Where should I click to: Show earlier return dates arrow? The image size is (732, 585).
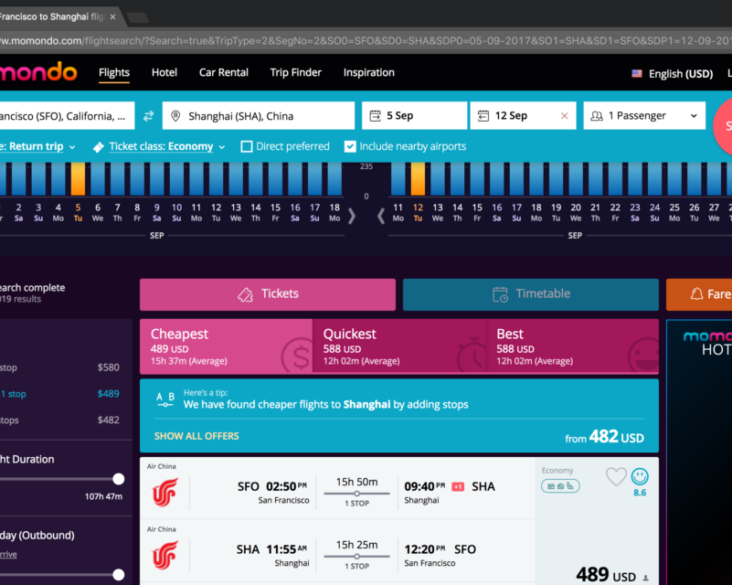pyautogui.click(x=381, y=216)
